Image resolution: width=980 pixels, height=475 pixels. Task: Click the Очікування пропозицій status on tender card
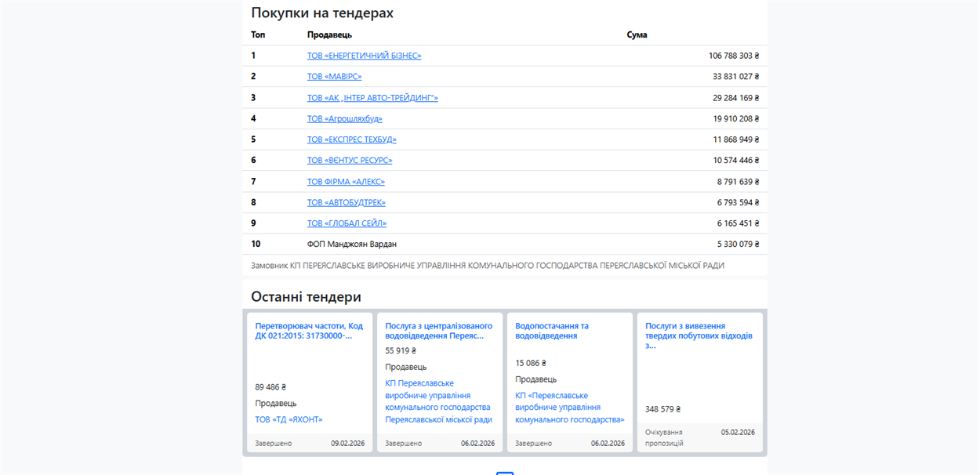[663, 437]
